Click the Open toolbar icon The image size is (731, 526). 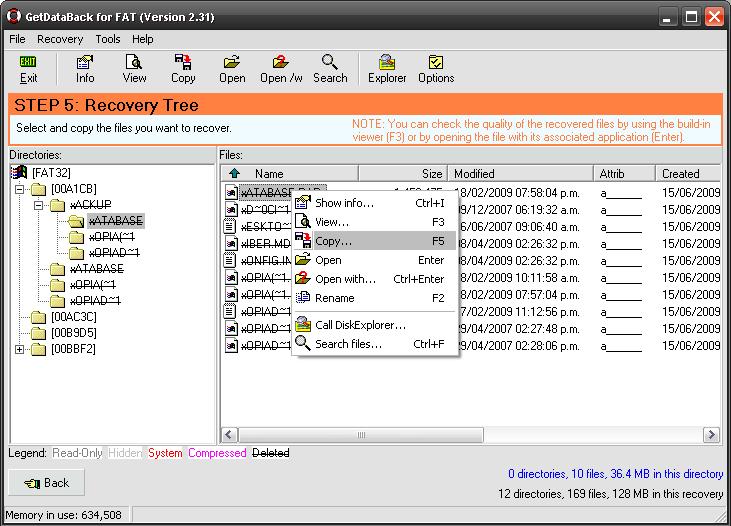(232, 69)
